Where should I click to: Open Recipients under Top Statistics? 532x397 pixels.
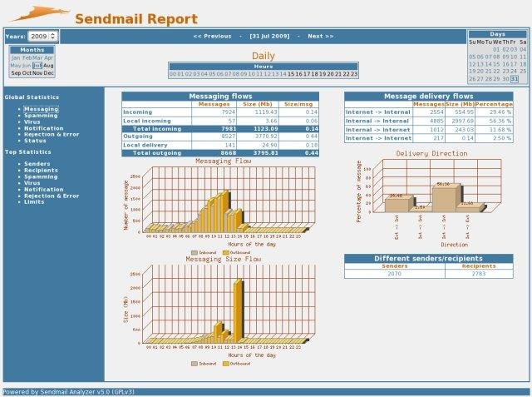[x=42, y=171]
